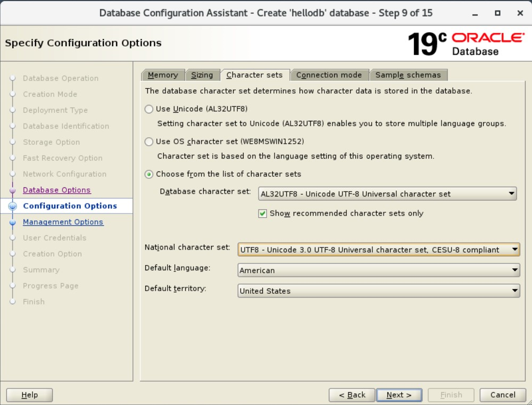Close the Database Configuration Assistant window
Viewport: 532px width, 405px height.
(x=520, y=13)
